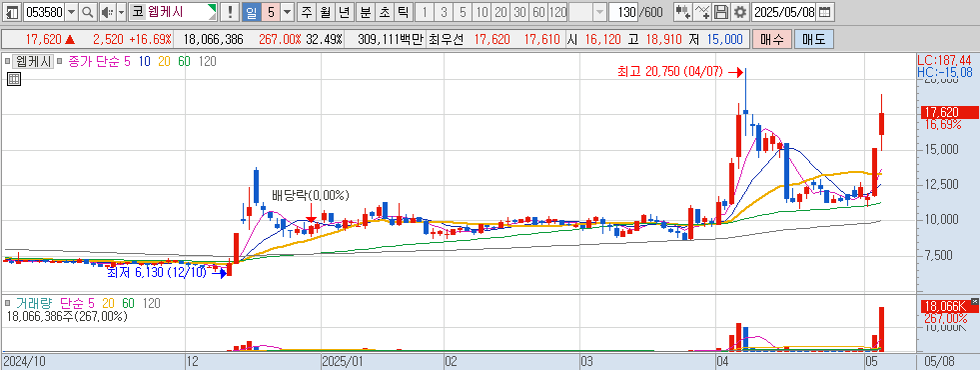Click the 매수 buy button
Image resolution: width=980 pixels, height=370 pixels.
772,39
